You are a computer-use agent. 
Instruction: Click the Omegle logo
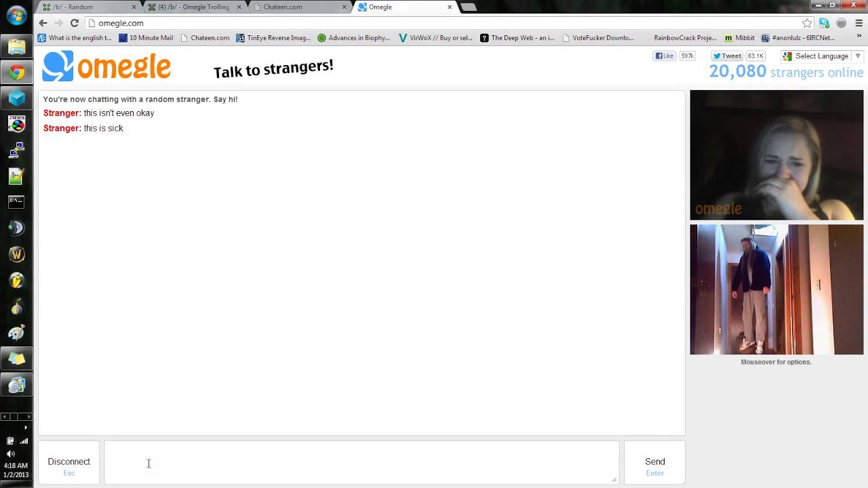pos(106,66)
